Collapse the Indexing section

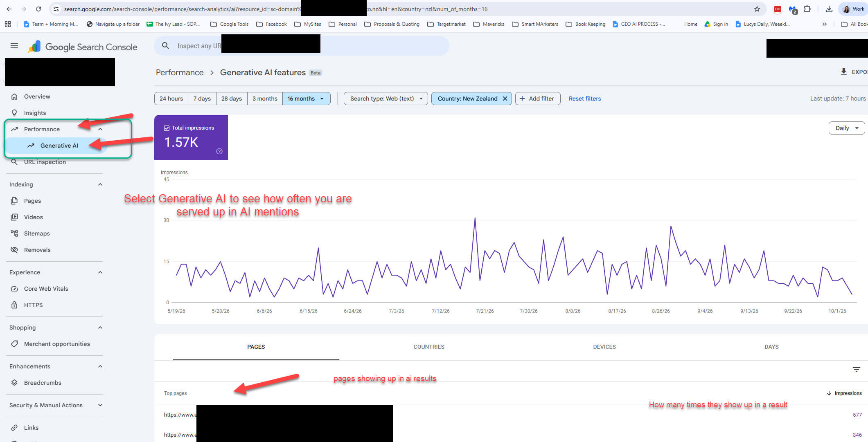click(100, 184)
